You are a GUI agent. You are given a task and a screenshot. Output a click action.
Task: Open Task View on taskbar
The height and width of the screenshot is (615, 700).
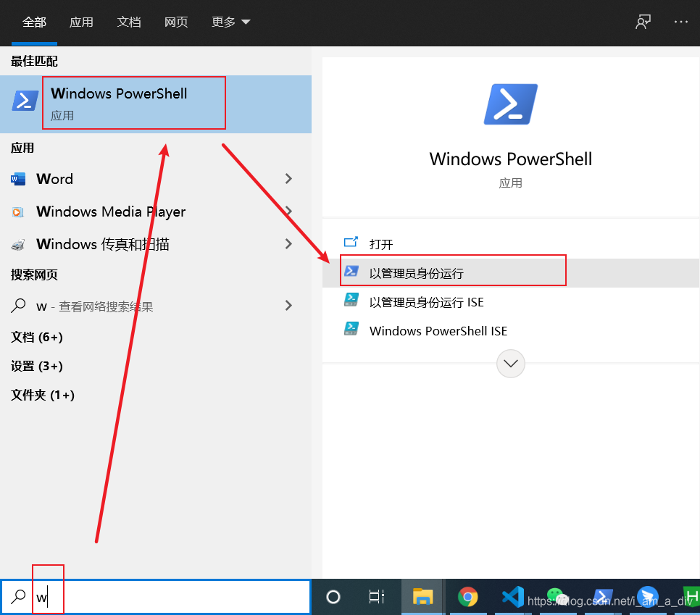click(x=376, y=597)
